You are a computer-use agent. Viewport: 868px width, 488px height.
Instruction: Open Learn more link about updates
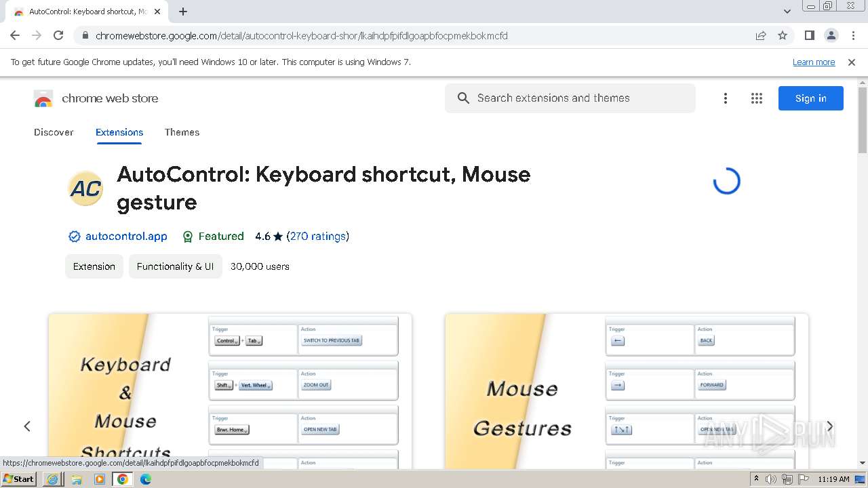tap(814, 62)
